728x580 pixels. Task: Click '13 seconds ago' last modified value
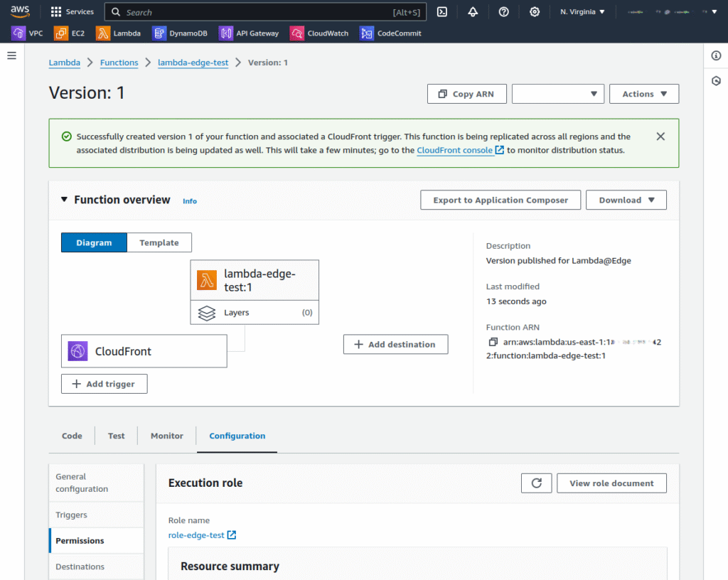[x=516, y=301]
